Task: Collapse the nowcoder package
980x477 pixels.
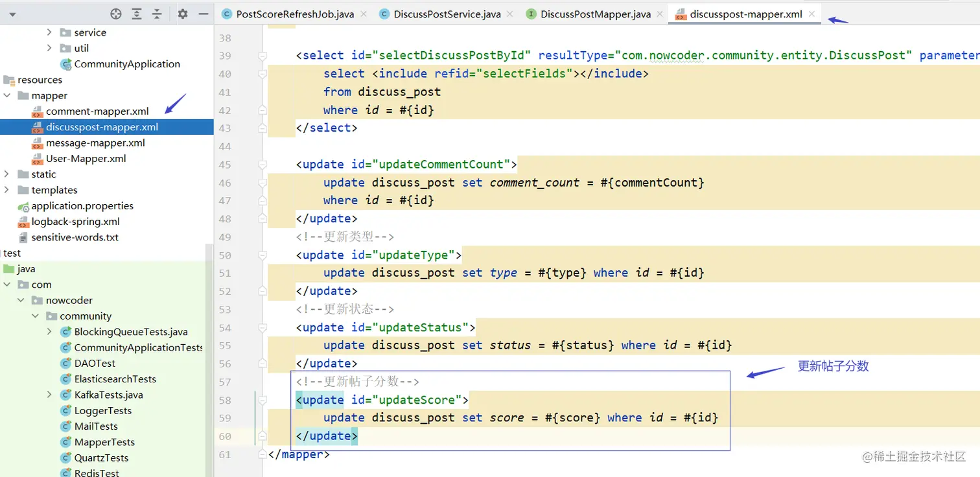Action: [21, 300]
